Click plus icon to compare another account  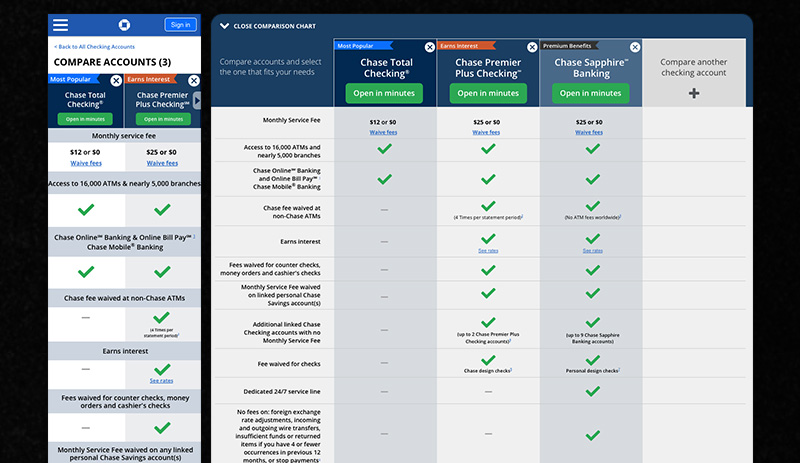[x=694, y=93]
